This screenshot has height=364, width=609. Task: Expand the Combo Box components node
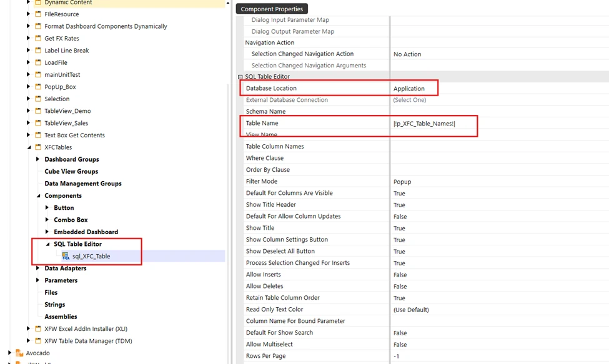click(47, 220)
